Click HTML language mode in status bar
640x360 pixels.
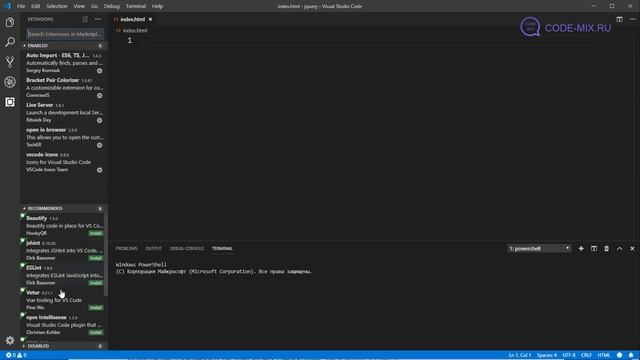click(x=604, y=355)
